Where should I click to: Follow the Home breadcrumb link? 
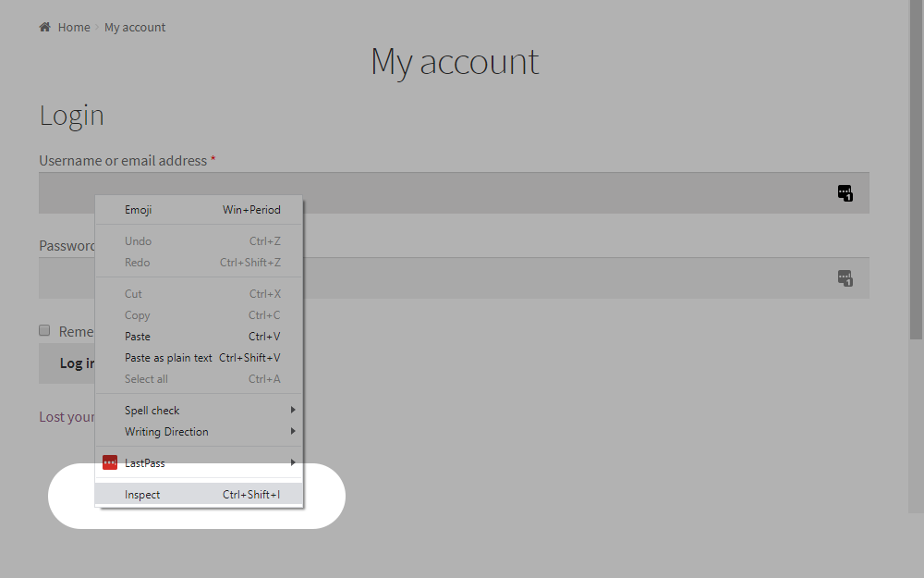74,27
